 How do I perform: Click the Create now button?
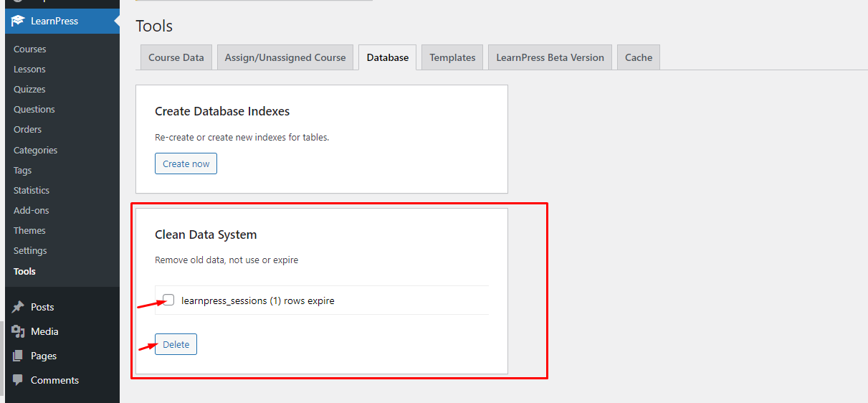(186, 163)
